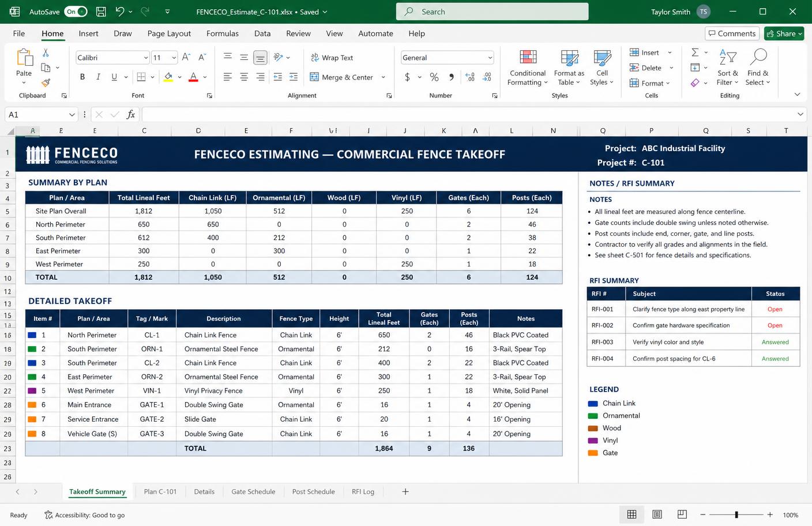Toggle AutoSave switch off
812x526 pixels.
click(x=76, y=12)
